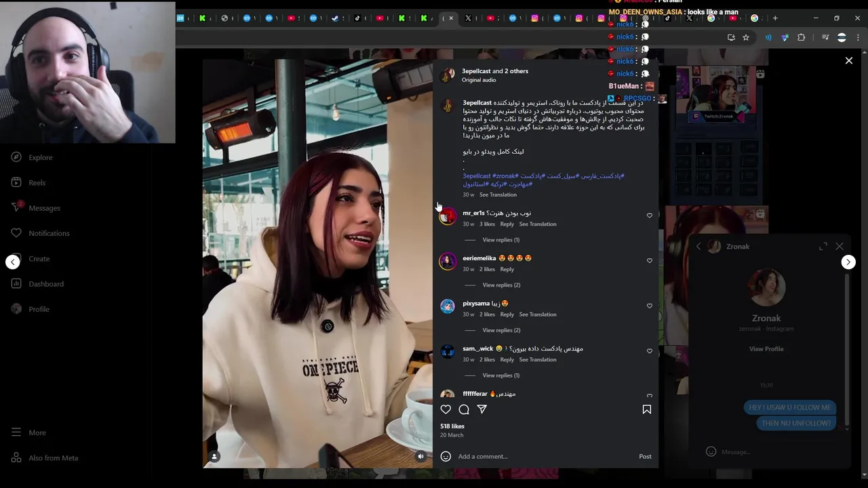The height and width of the screenshot is (488, 868).
Task: Open mr_er1s profile avatar
Action: point(448,216)
